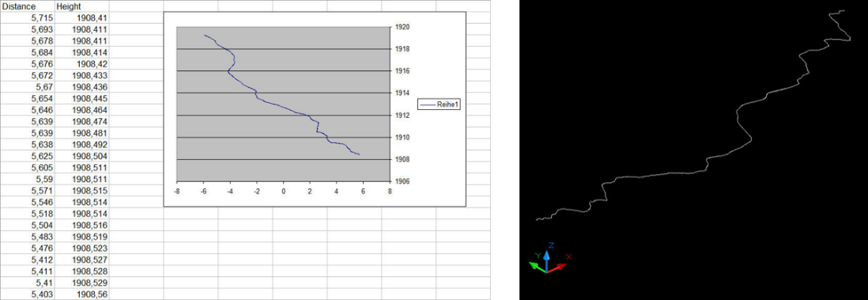Select the cell containing 5,654

(28, 98)
